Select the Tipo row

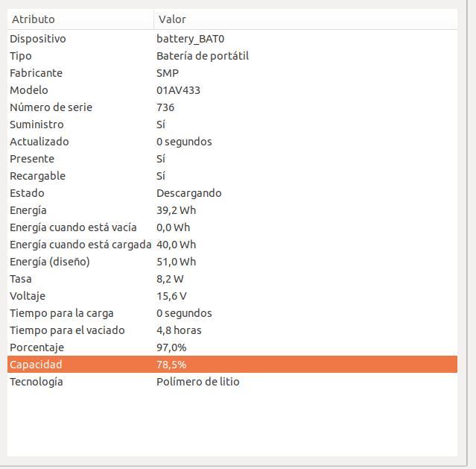click(232, 56)
